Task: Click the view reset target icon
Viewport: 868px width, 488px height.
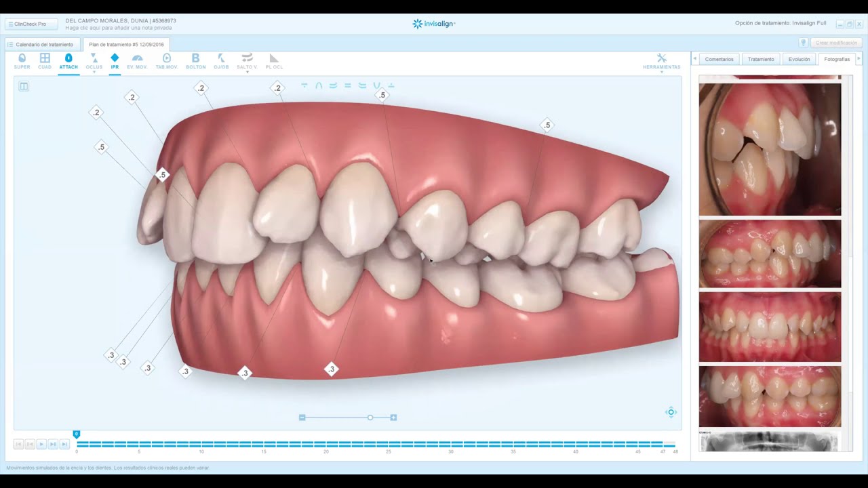Action: [x=671, y=412]
